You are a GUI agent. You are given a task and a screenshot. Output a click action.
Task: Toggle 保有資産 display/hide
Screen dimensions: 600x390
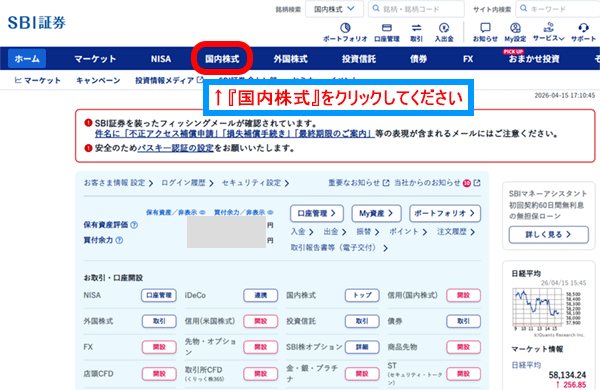click(176, 212)
